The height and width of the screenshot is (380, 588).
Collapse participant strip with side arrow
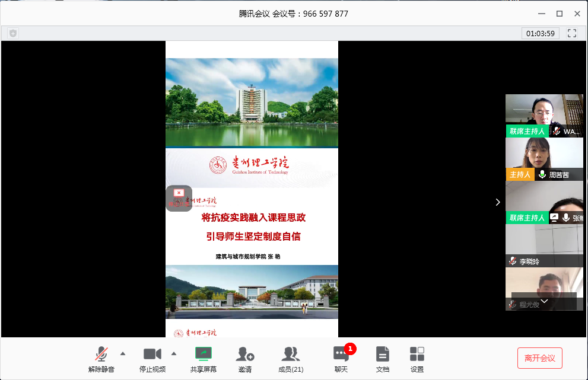pyautogui.click(x=497, y=202)
